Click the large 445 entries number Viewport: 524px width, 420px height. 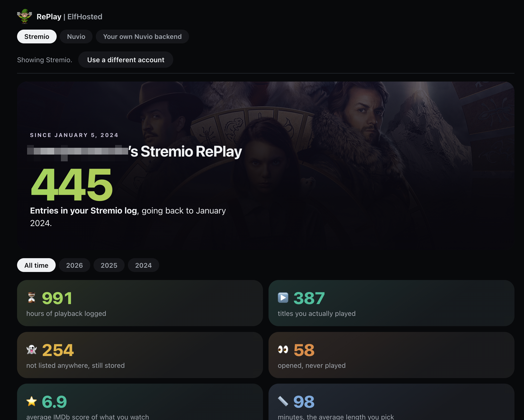[71, 185]
